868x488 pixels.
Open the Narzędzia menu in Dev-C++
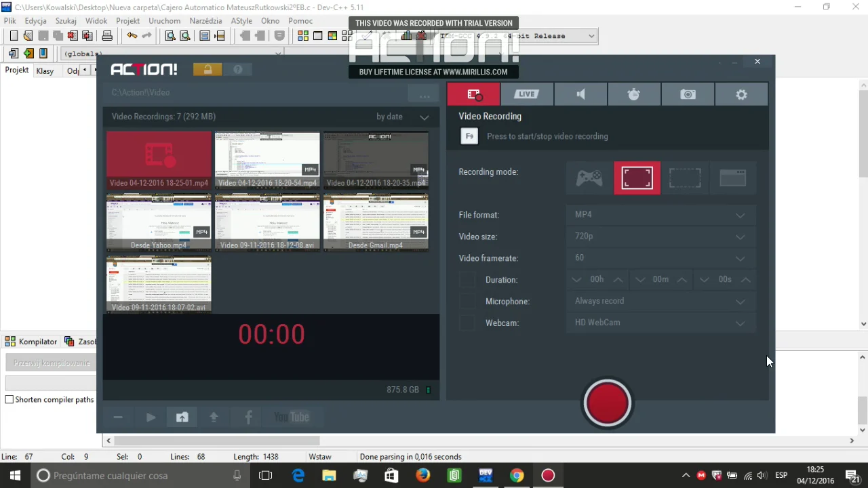click(x=205, y=21)
